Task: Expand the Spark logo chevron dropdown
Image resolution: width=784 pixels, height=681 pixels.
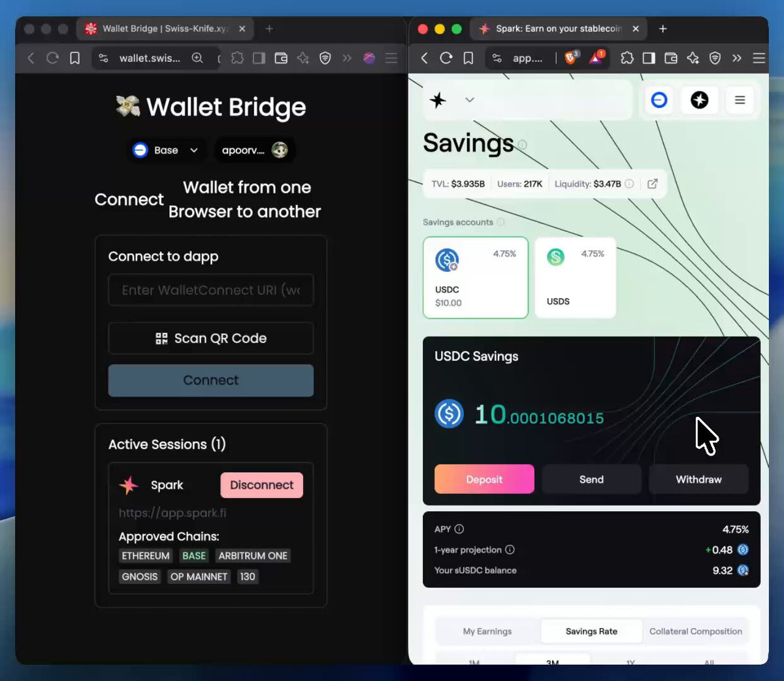Action: pos(469,100)
